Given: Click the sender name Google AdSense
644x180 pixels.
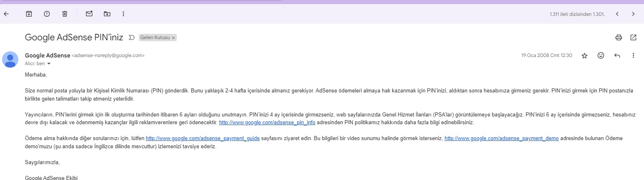Looking at the screenshot, I should pos(47,55).
